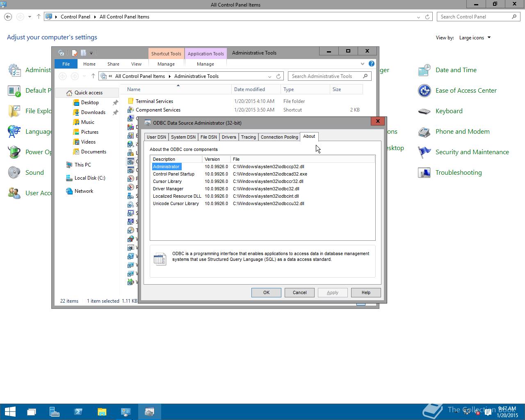The width and height of the screenshot is (525, 420).
Task: Click Up arrow in Administrative Tools explorer
Action: (93, 76)
